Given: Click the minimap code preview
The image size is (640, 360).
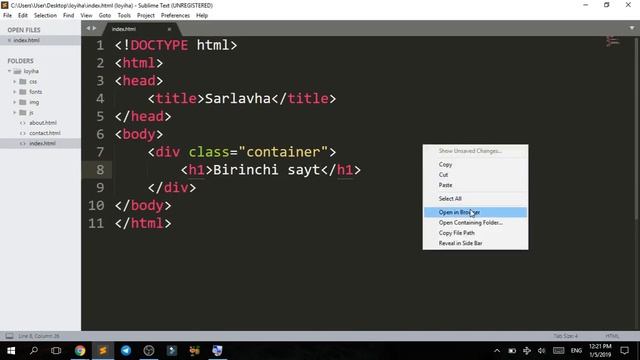Looking at the screenshot, I should pos(612,41).
